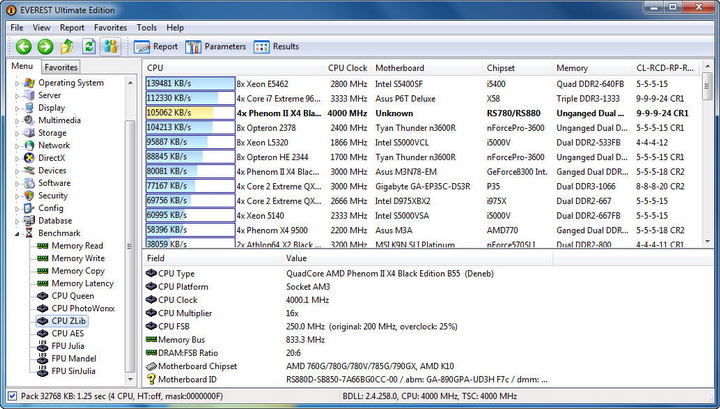Expand the Server tree node
Screen dimensions: 720x409
point(17,96)
